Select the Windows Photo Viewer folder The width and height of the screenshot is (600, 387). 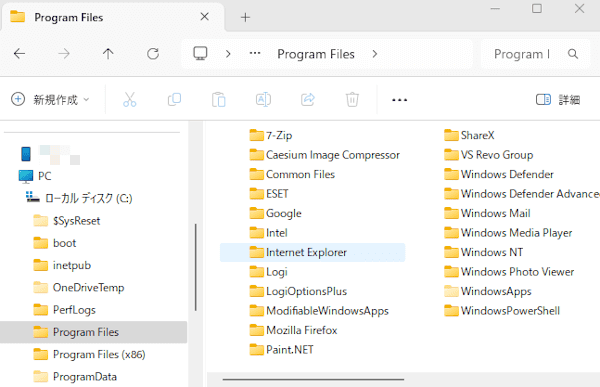509,272
